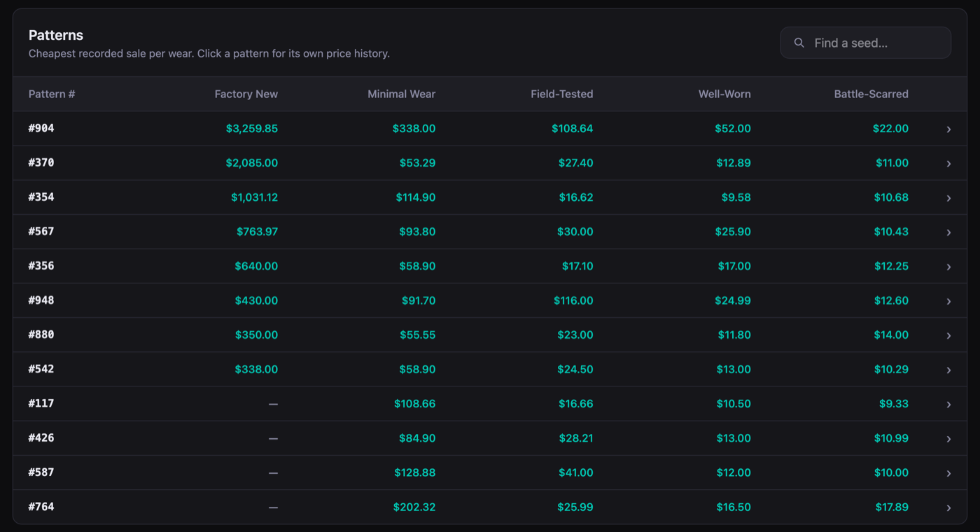Click the $128.88 Minimal Wear price
Viewport: 980px width, 532px height.
[x=414, y=472]
